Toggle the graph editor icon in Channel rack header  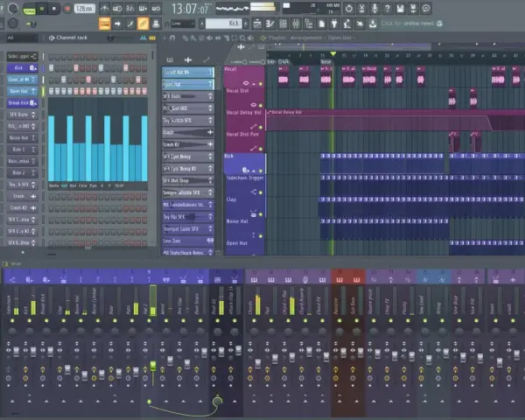[143, 38]
